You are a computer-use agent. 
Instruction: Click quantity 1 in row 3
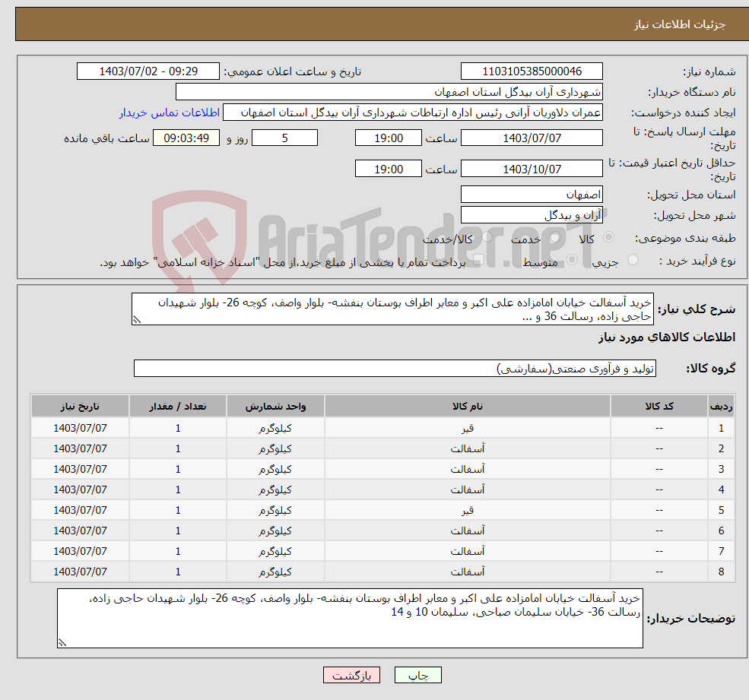pos(178,469)
